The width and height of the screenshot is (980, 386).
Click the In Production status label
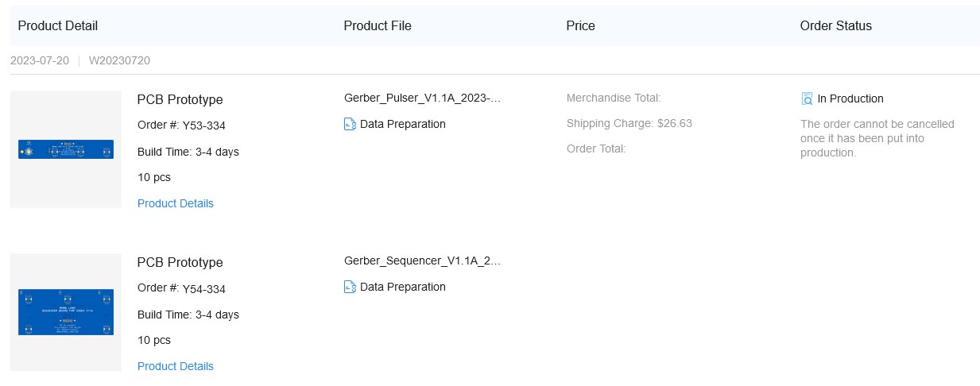(850, 98)
